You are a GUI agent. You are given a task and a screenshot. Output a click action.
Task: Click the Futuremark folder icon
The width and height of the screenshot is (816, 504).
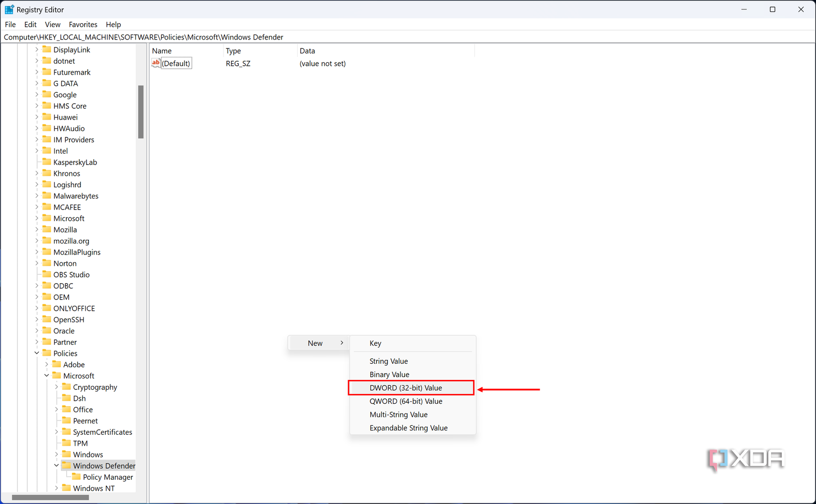click(47, 72)
